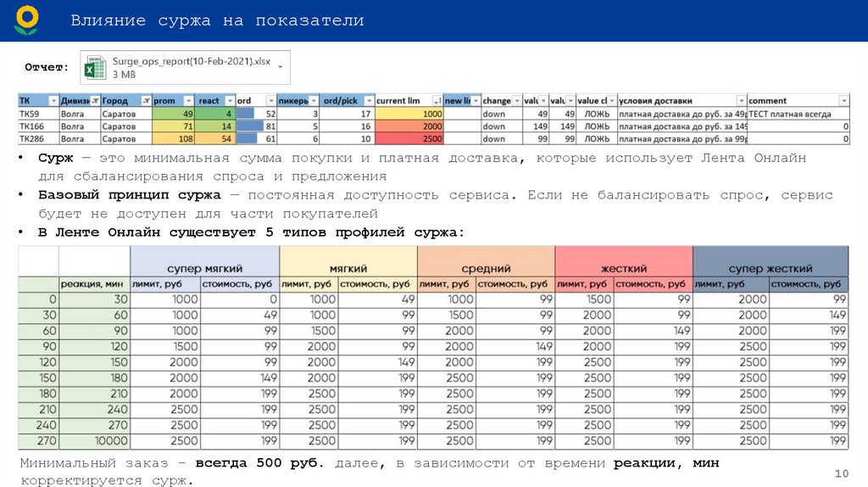Click the ord data bar for 81
This screenshot has height=487, width=868.
(250, 126)
